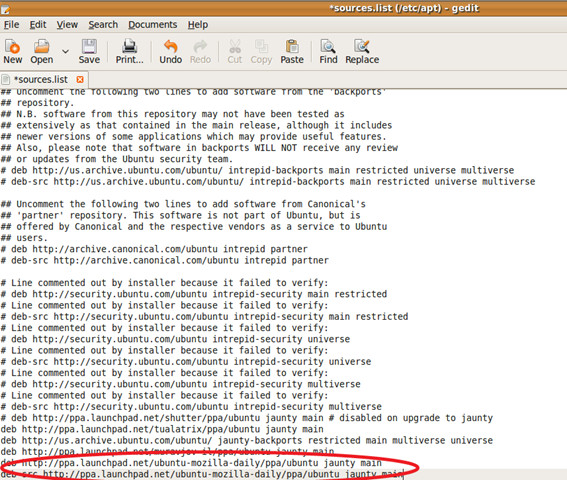This screenshot has height=480, width=567.
Task: Click line 'offered by Canonical and the respective vendors'
Action: click(194, 227)
